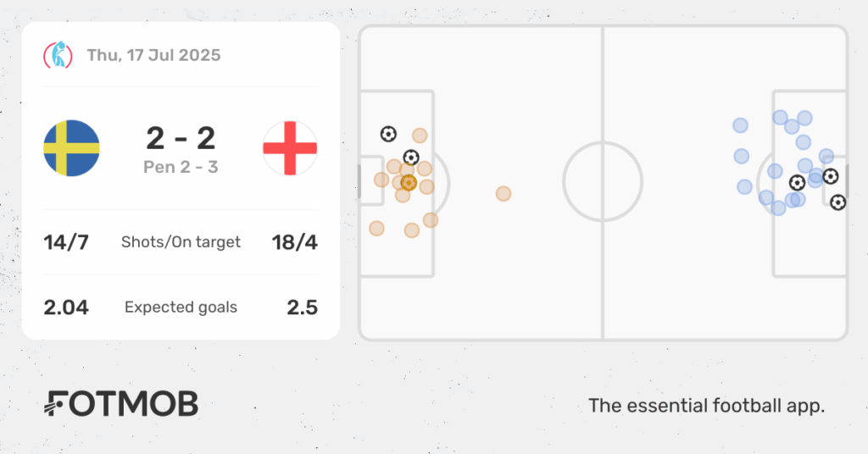The width and height of the screenshot is (868, 454).
Task: Select England's lowest goal ball marker
Action: pyautogui.click(x=838, y=202)
